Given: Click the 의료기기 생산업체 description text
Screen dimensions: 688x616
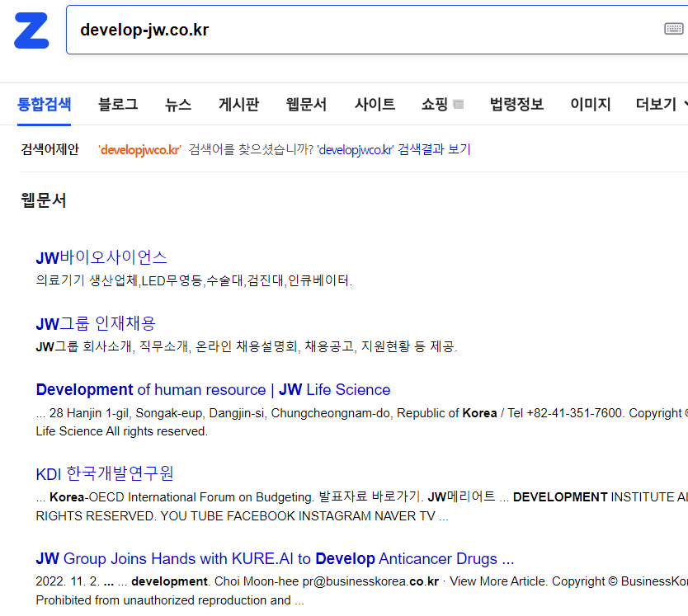Looking at the screenshot, I should click(x=194, y=280).
